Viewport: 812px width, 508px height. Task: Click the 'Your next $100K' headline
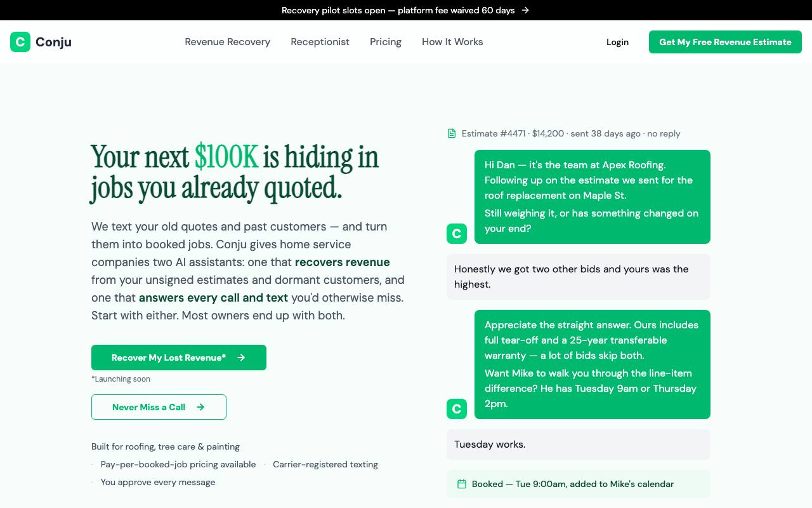tap(235, 173)
